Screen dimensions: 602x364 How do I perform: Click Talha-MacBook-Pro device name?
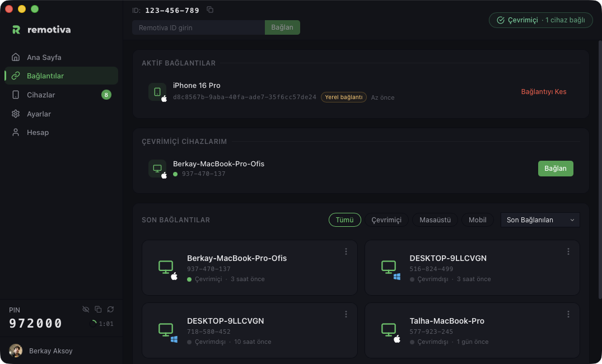pos(447,321)
